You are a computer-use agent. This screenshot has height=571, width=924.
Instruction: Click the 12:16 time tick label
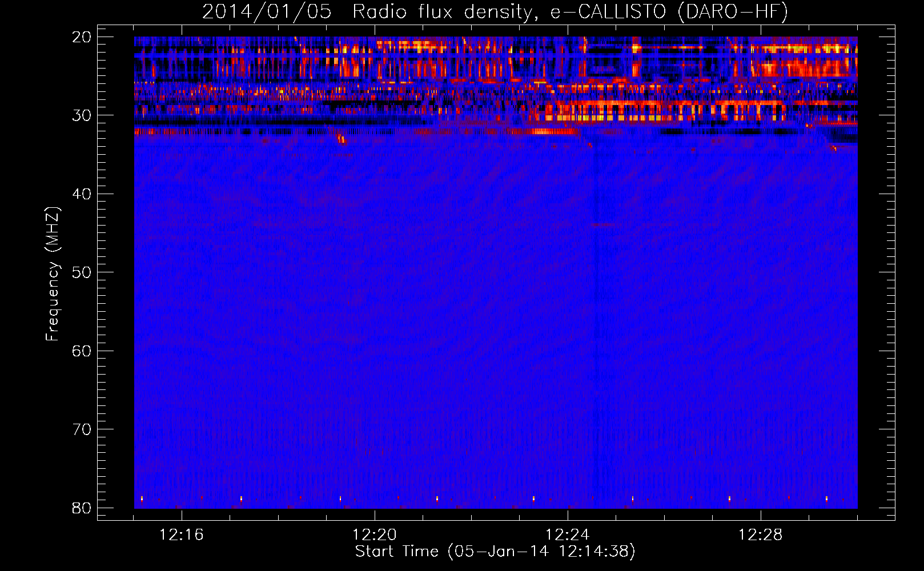coord(182,535)
